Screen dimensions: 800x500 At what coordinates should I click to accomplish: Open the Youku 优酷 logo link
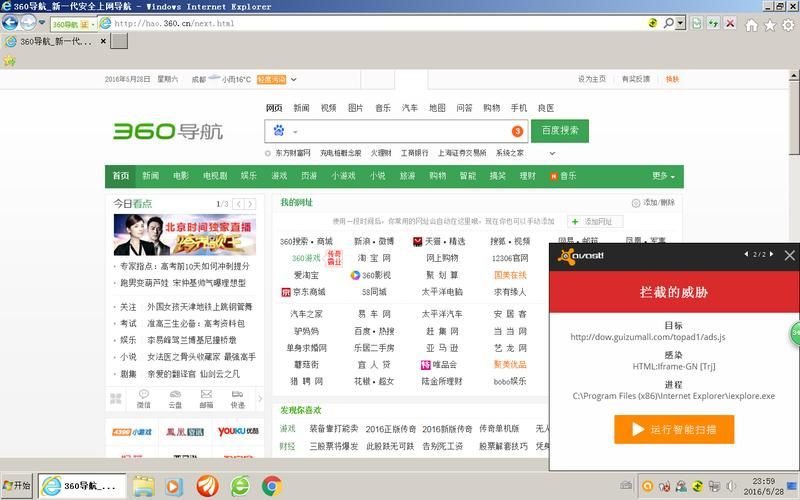tap(238, 431)
